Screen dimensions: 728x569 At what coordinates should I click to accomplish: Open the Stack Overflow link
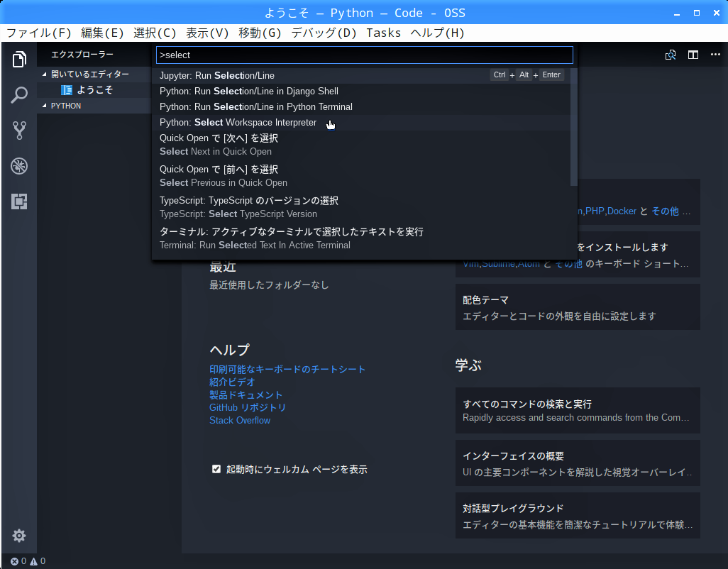[240, 421]
